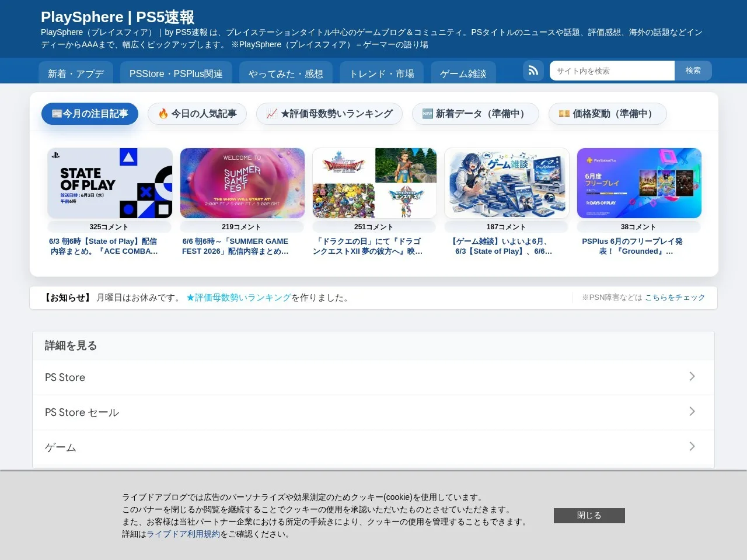Open the PS Store list row
The image size is (747, 560).
pyautogui.click(x=373, y=377)
